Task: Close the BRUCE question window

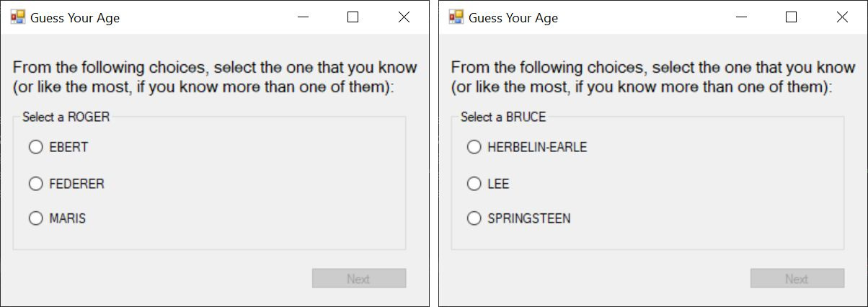Action: [x=842, y=17]
